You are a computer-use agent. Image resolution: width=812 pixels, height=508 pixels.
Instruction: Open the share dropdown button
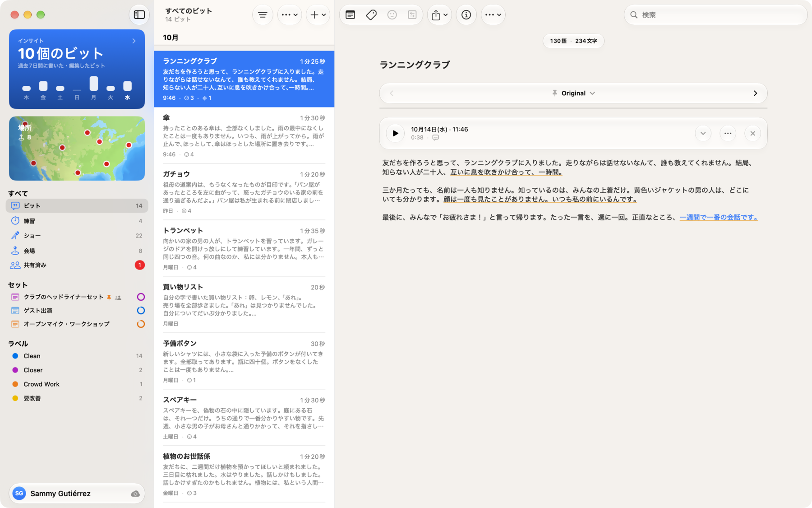439,15
